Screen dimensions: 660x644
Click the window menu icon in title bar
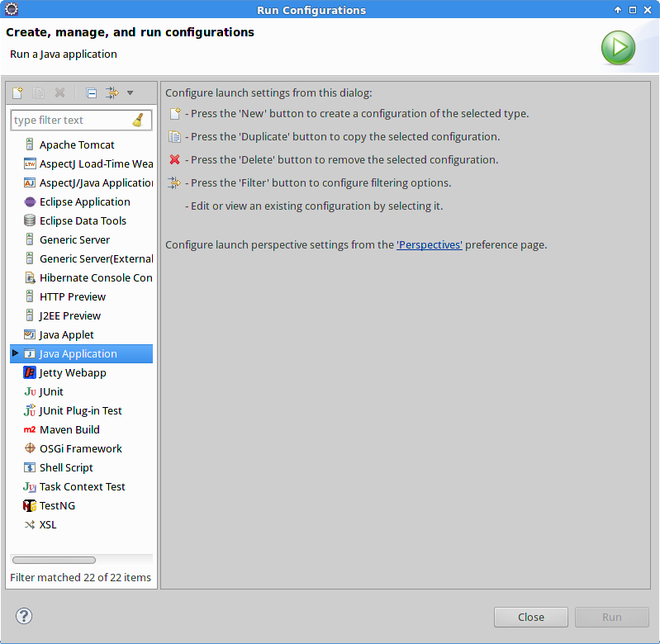(x=12, y=9)
